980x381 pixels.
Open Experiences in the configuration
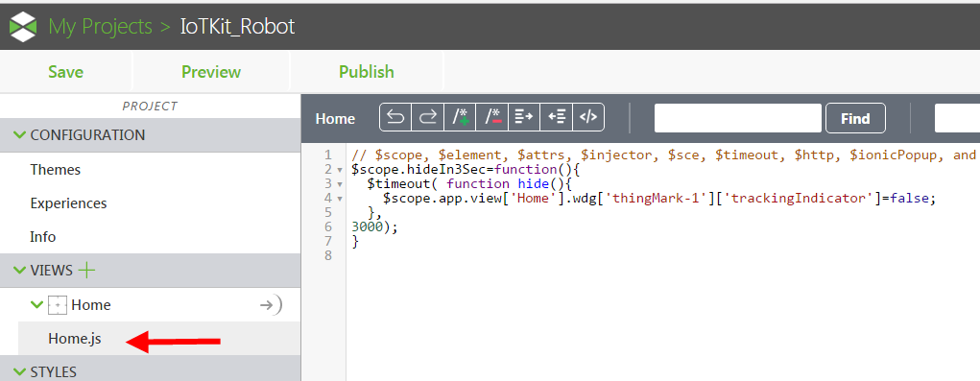(68, 203)
